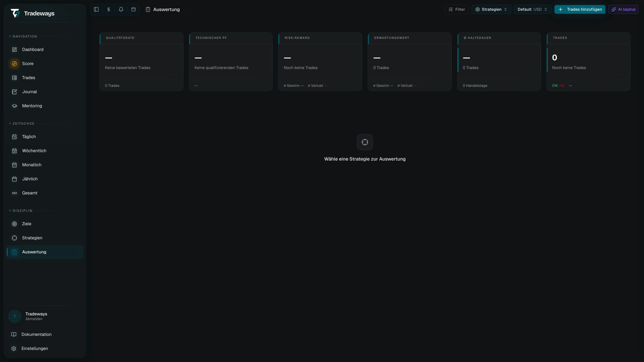Click the user avatar with letter T
The width and height of the screenshot is (644, 362).
point(15,317)
